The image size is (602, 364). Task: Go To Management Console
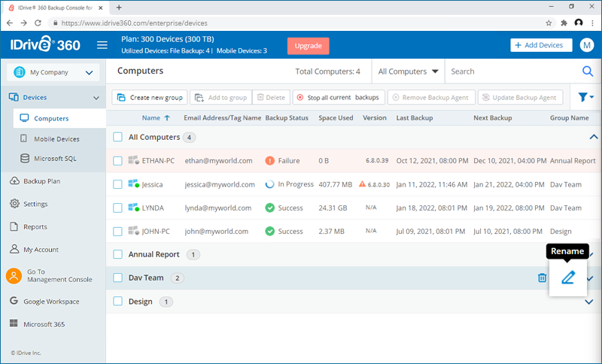(x=50, y=275)
